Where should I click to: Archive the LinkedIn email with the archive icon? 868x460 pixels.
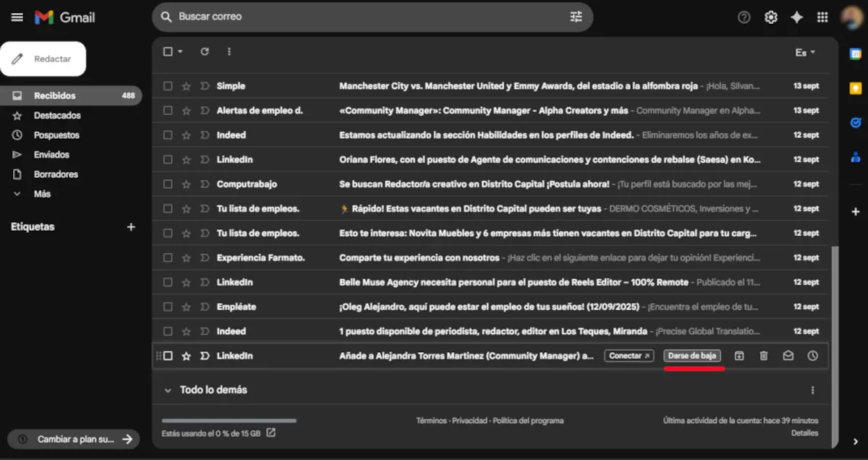pyautogui.click(x=739, y=355)
